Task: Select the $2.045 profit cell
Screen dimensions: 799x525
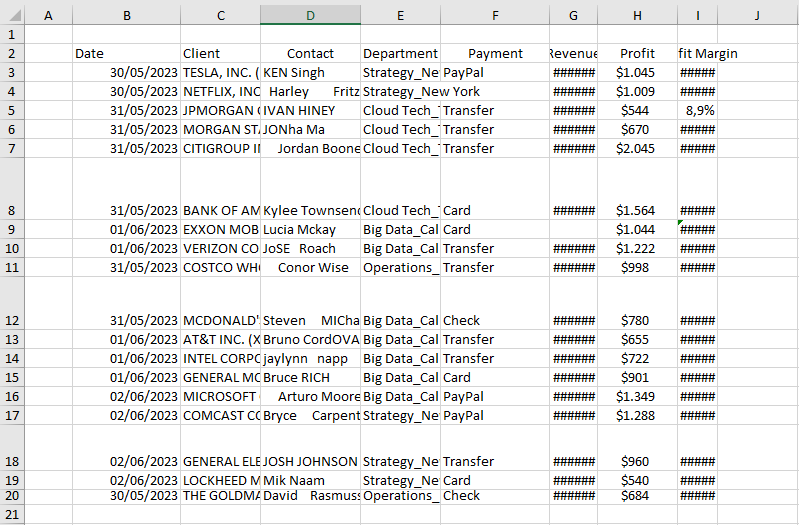Action: tap(637, 148)
